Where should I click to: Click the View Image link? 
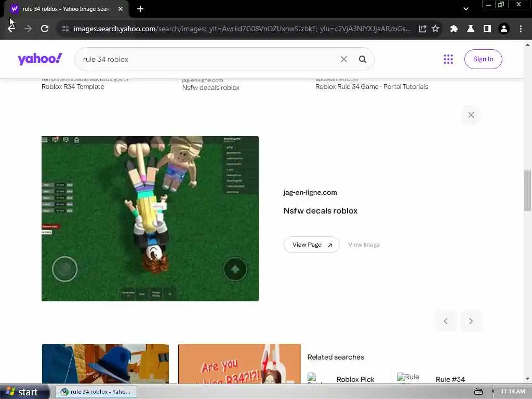[x=364, y=245]
